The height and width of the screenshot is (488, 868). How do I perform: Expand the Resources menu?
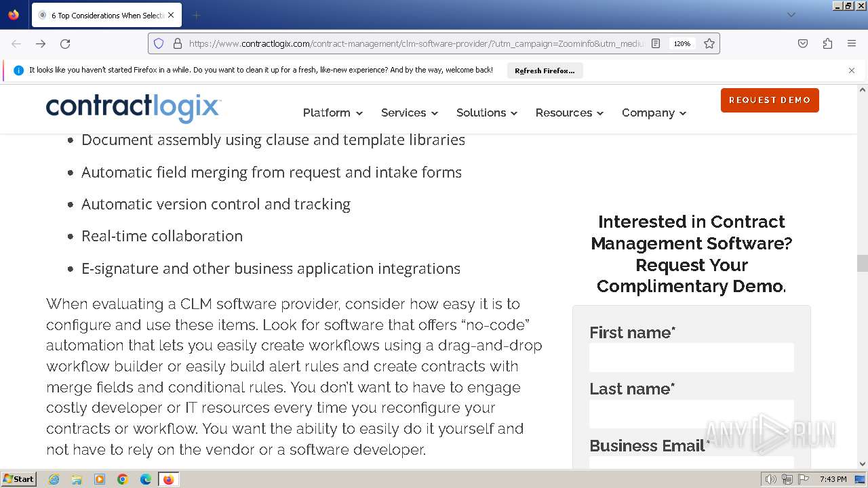coord(569,113)
